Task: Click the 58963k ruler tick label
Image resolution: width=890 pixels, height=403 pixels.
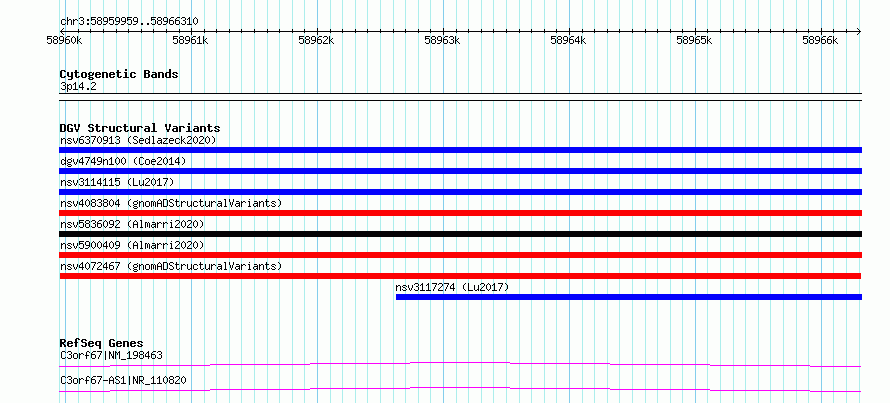Action: point(443,40)
